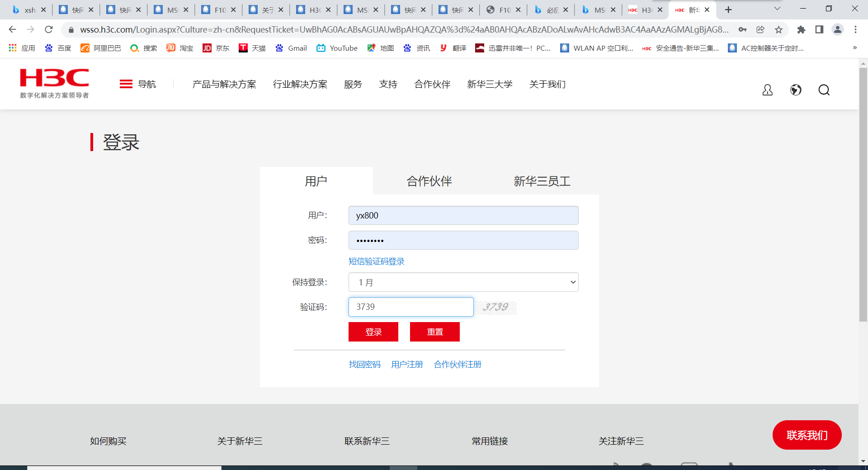The image size is (868, 470).
Task: Open the tab search dropdown arrow
Action: (777, 9)
